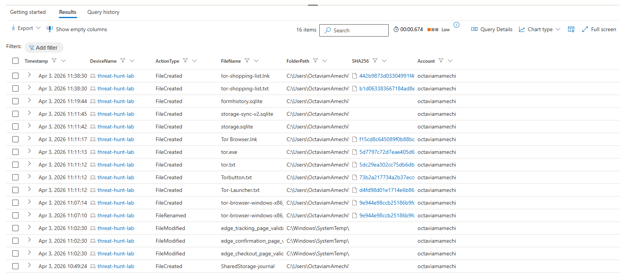Open SHA256 link 442b9873d03304991f4
Image resolution: width=644 pixels, height=280 pixels.
click(387, 76)
